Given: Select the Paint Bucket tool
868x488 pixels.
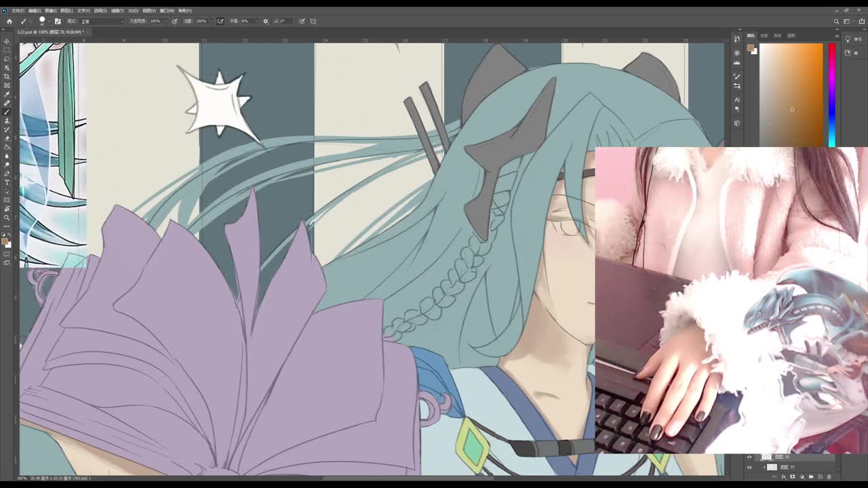Looking at the screenshot, I should coord(7,147).
